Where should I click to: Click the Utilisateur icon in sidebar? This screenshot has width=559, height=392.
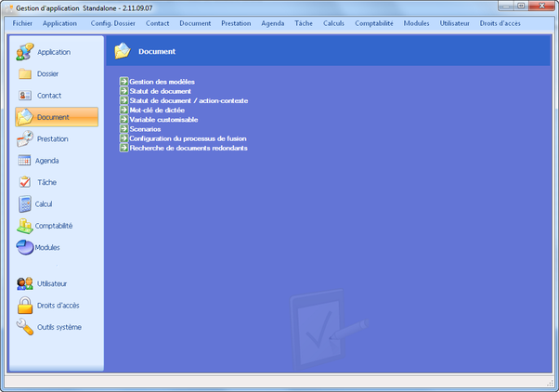click(x=25, y=283)
